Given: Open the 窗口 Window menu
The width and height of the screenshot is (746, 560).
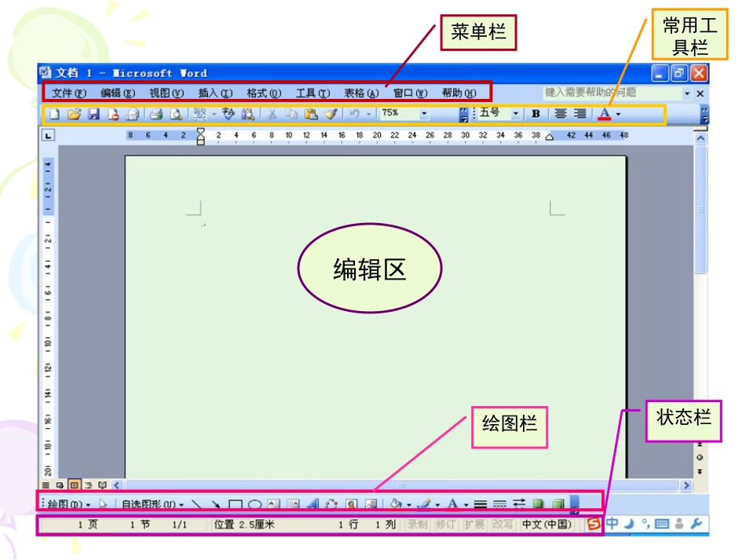Looking at the screenshot, I should [x=410, y=93].
